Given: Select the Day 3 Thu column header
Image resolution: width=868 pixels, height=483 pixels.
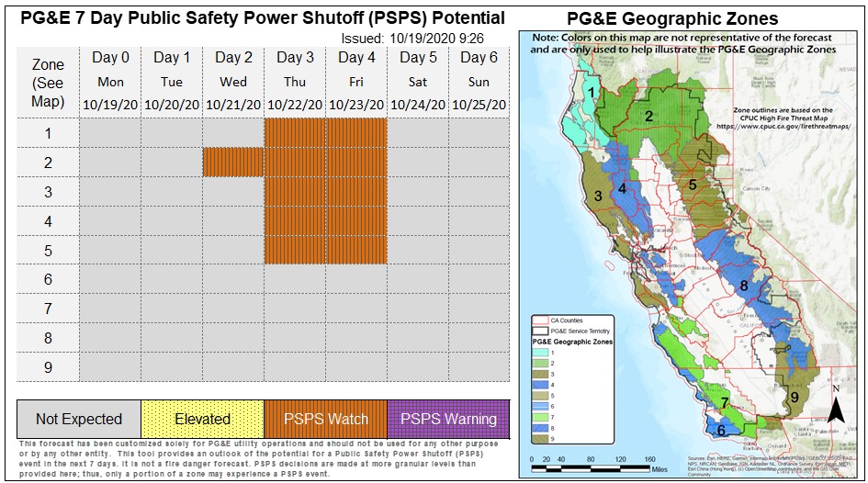Looking at the screenshot, I should coord(295,81).
